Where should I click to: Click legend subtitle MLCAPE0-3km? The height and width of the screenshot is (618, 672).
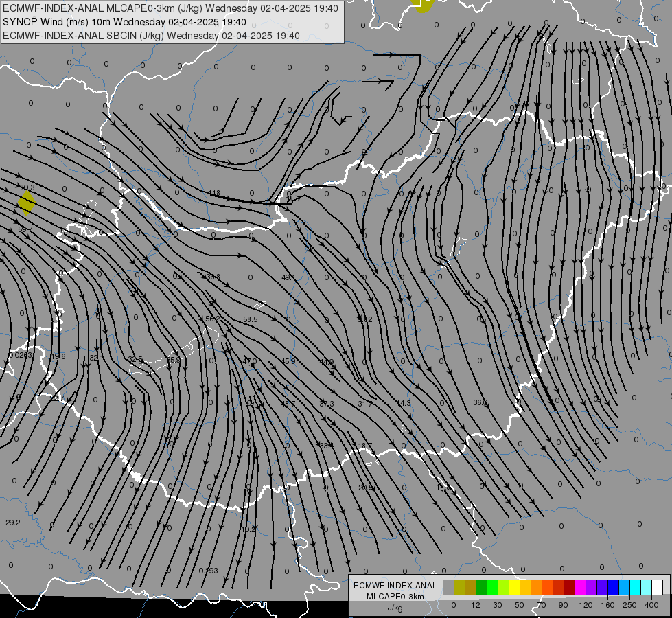[x=395, y=597]
